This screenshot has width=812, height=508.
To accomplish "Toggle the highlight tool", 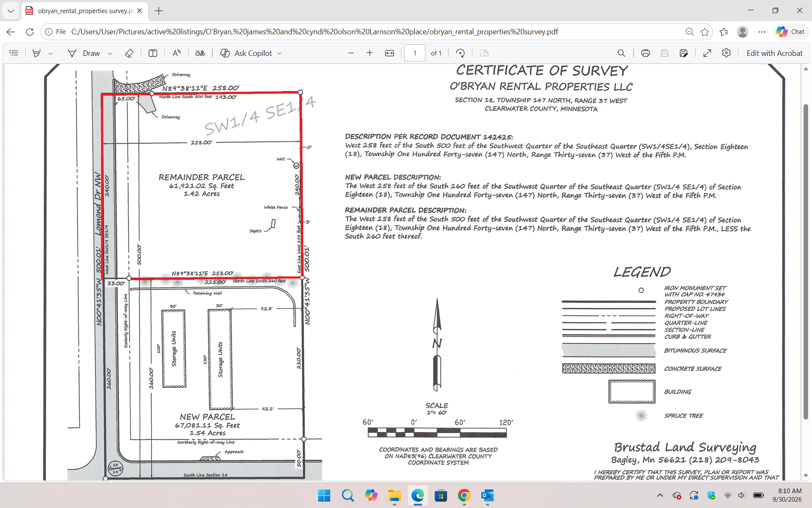I will tap(37, 53).
